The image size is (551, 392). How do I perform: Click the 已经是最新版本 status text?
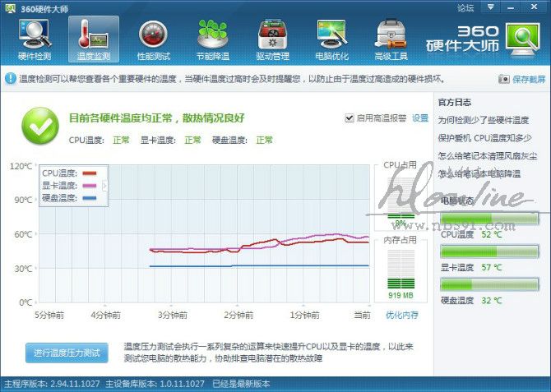[241, 384]
